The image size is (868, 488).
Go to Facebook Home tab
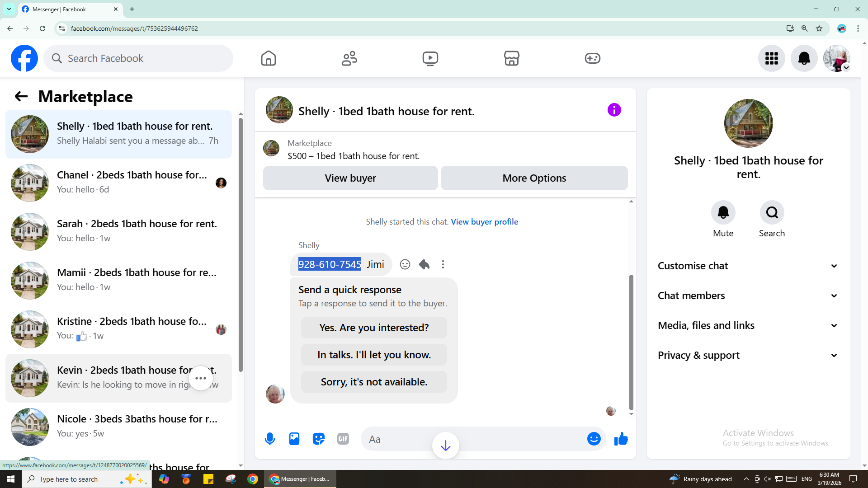pyautogui.click(x=269, y=58)
